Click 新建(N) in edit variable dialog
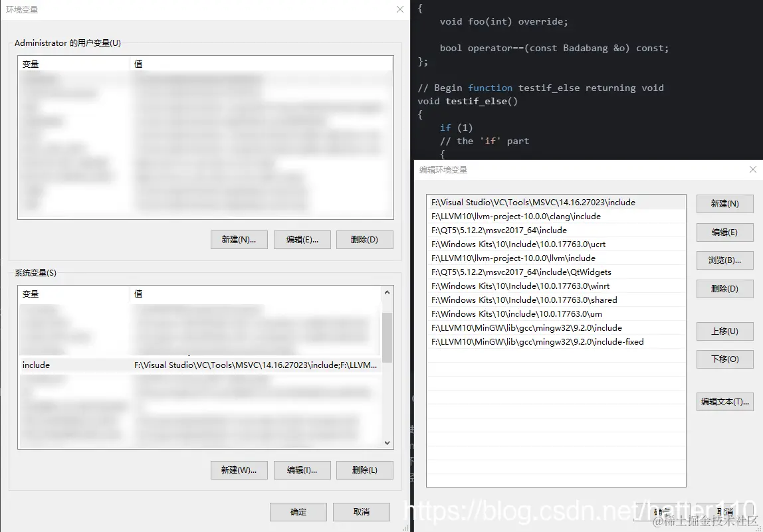 pos(725,204)
